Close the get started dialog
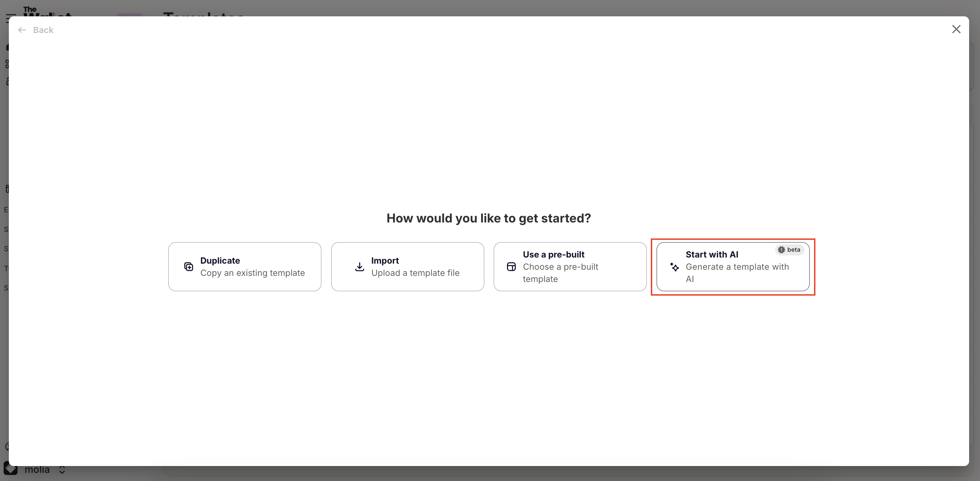Image resolution: width=980 pixels, height=481 pixels. [957, 29]
